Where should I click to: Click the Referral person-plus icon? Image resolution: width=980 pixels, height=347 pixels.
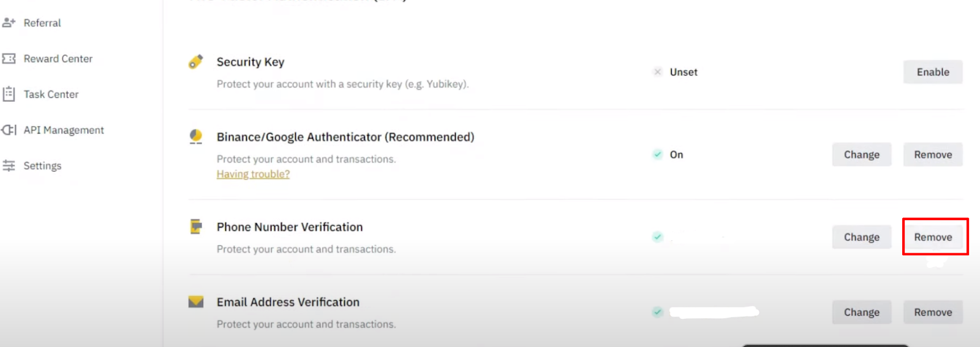pos(9,23)
